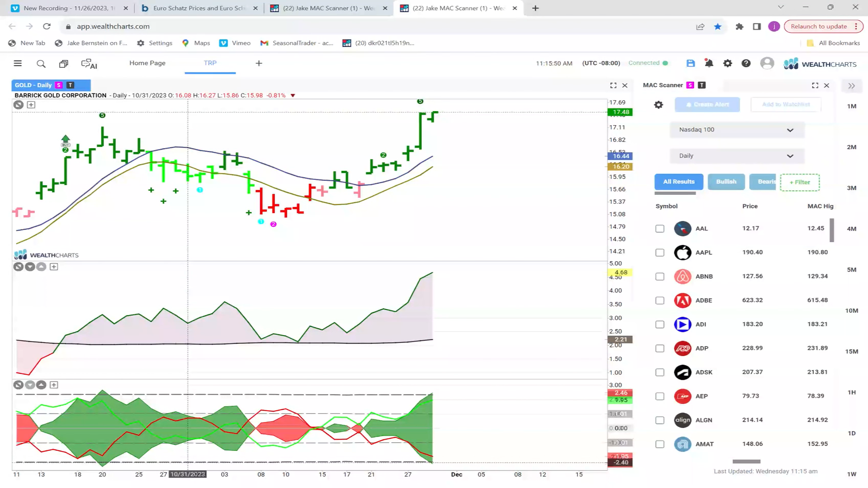
Task: Move the bottom indicator pane up
Action: coord(41,385)
